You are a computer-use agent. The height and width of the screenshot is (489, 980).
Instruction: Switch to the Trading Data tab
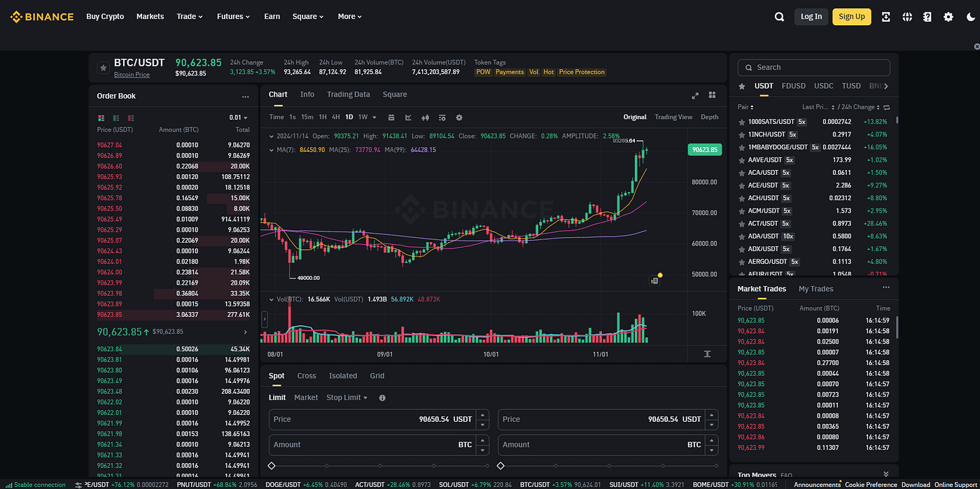click(x=349, y=94)
